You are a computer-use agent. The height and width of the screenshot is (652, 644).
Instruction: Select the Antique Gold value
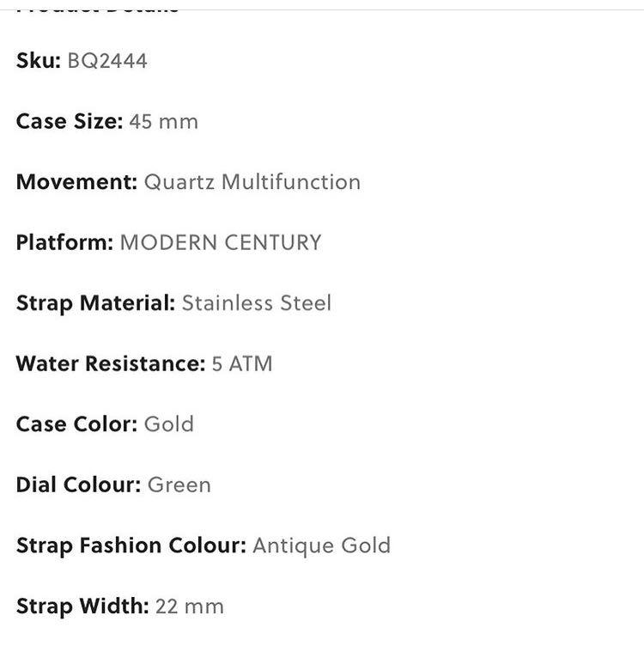(322, 546)
